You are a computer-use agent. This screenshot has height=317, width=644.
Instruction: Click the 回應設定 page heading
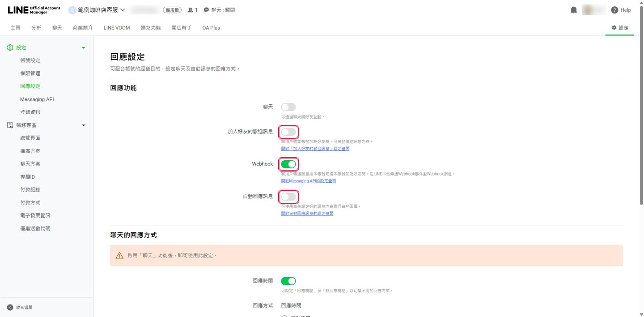coord(127,57)
